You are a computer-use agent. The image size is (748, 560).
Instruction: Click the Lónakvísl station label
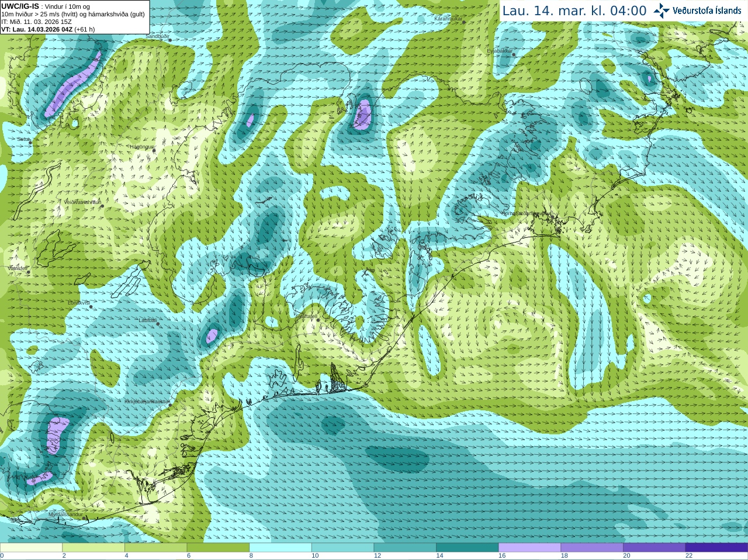click(79, 303)
